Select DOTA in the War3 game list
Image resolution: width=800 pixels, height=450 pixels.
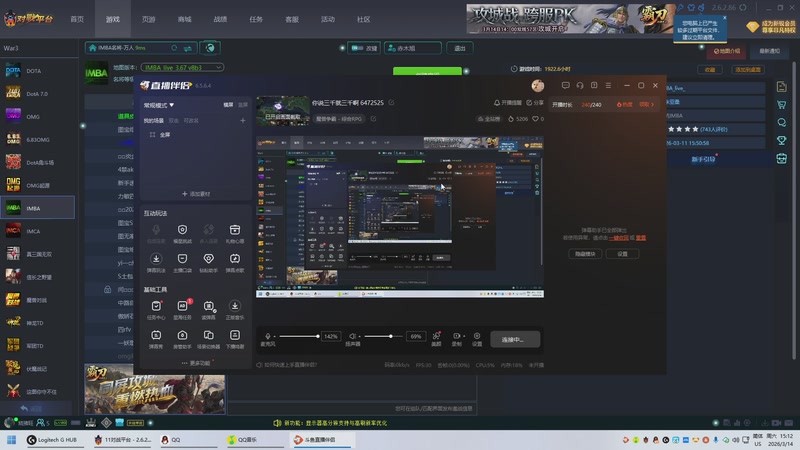37,71
